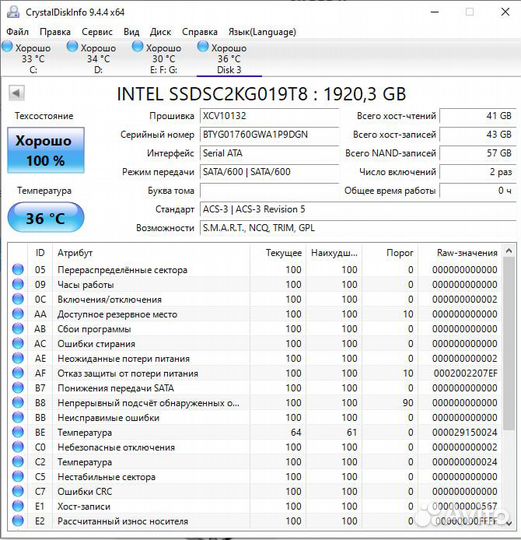The width and height of the screenshot is (521, 540).
Task: Click the CrystalDiskInfo app icon in title bar
Action: 13,12
